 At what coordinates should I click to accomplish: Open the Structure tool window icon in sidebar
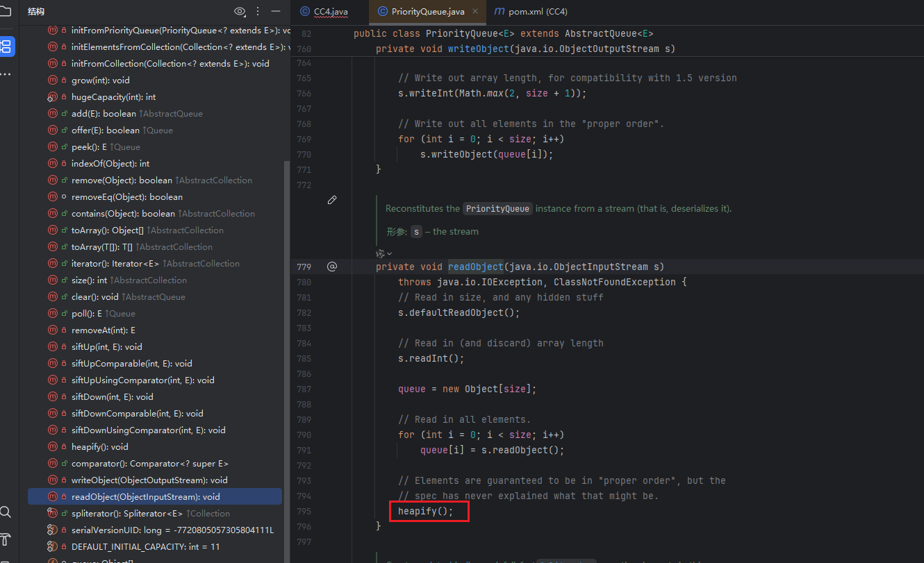coord(6,47)
